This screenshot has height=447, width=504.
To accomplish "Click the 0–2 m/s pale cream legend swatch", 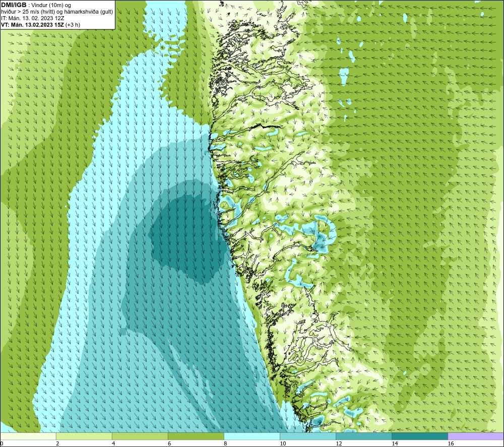I will pyautogui.click(x=28, y=436).
